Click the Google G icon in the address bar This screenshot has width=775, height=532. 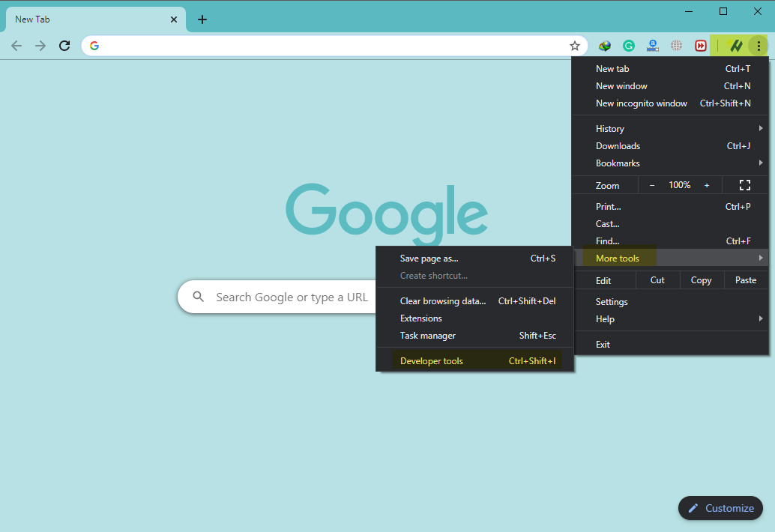pyautogui.click(x=94, y=46)
